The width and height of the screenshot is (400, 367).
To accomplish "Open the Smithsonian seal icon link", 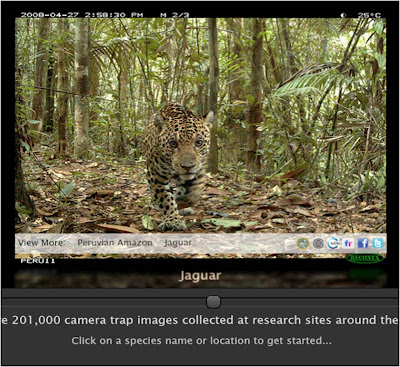I will click(x=303, y=244).
